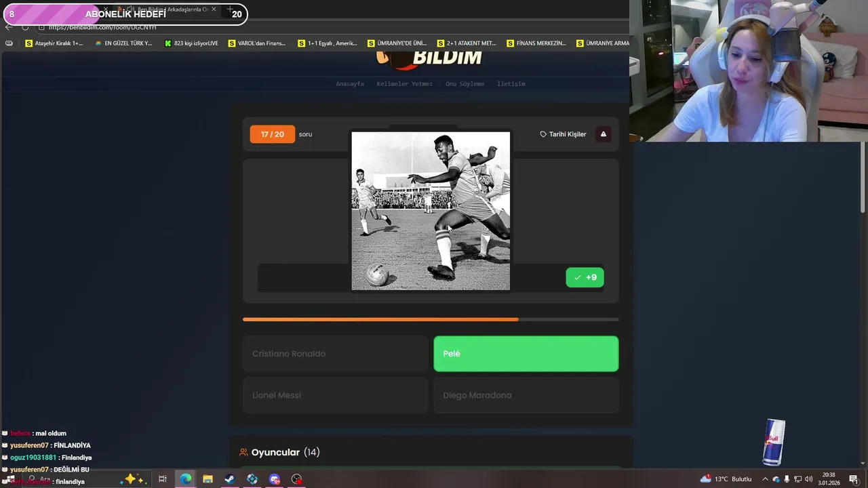The height and width of the screenshot is (488, 868).
Task: Choose the Diego Maradona answer option
Action: click(526, 395)
